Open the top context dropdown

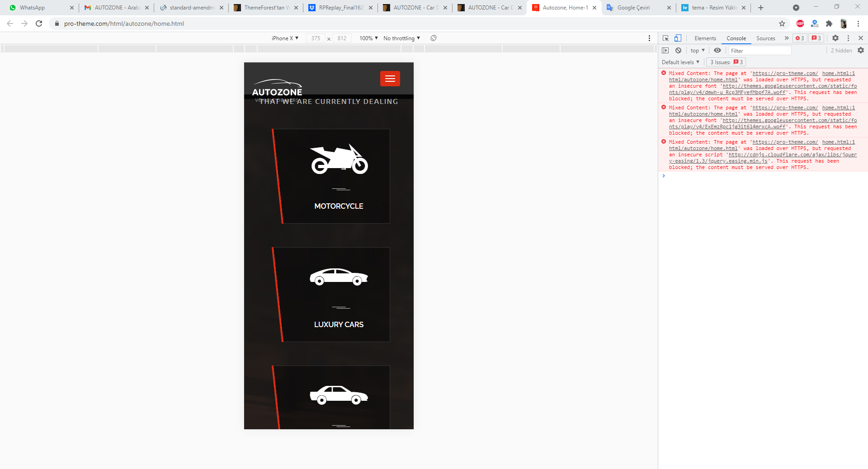coord(698,51)
